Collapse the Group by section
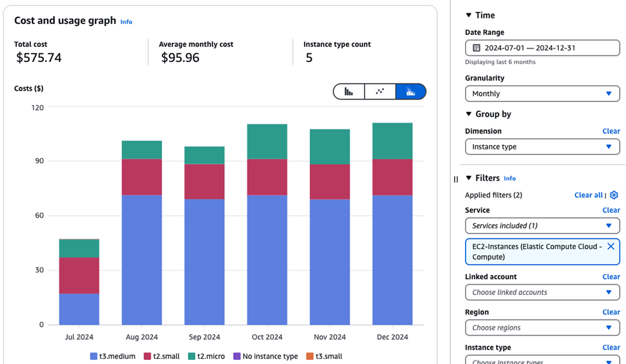Screen dimensions: 626x364 (469, 114)
